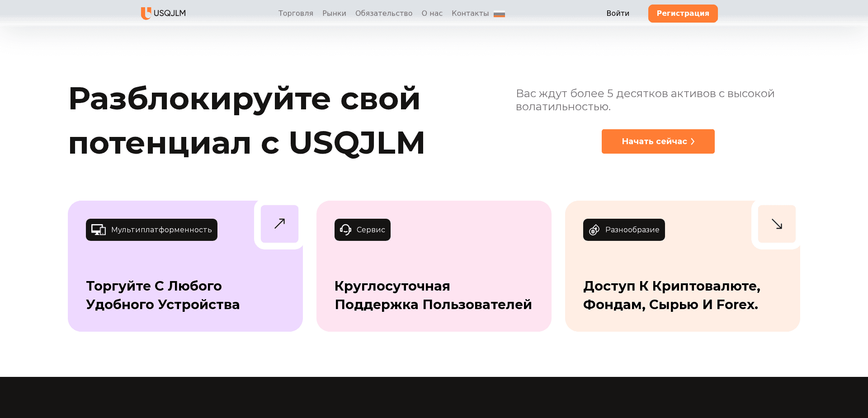Select the monitor icon on Мультиплатформенность badge
Image resolution: width=868 pixels, height=418 pixels.
point(98,230)
